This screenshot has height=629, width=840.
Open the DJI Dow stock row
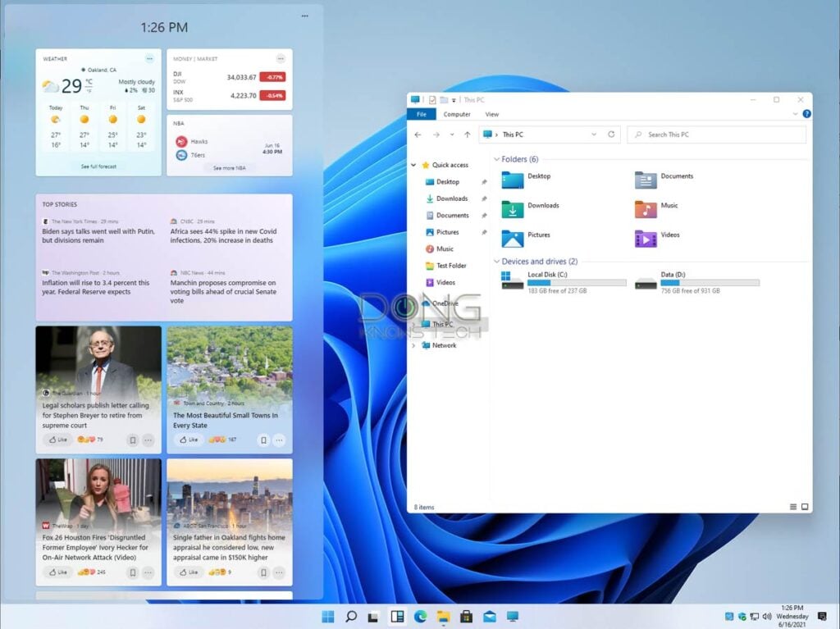[x=230, y=77]
